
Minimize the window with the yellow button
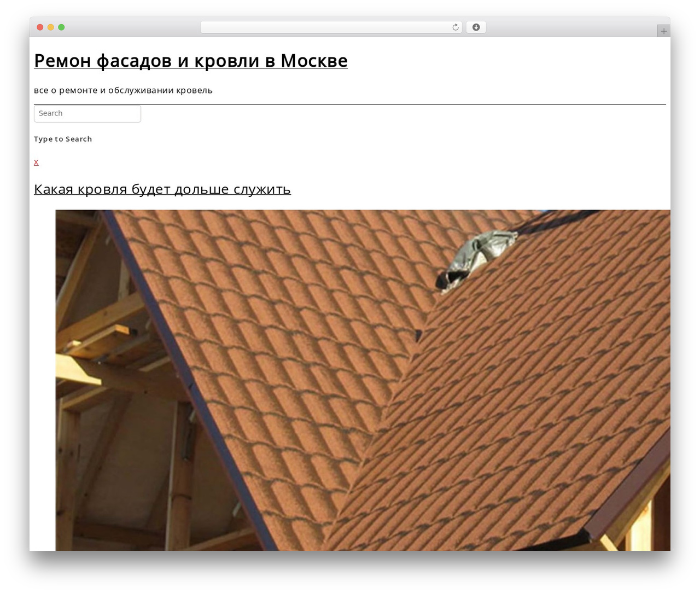51,27
